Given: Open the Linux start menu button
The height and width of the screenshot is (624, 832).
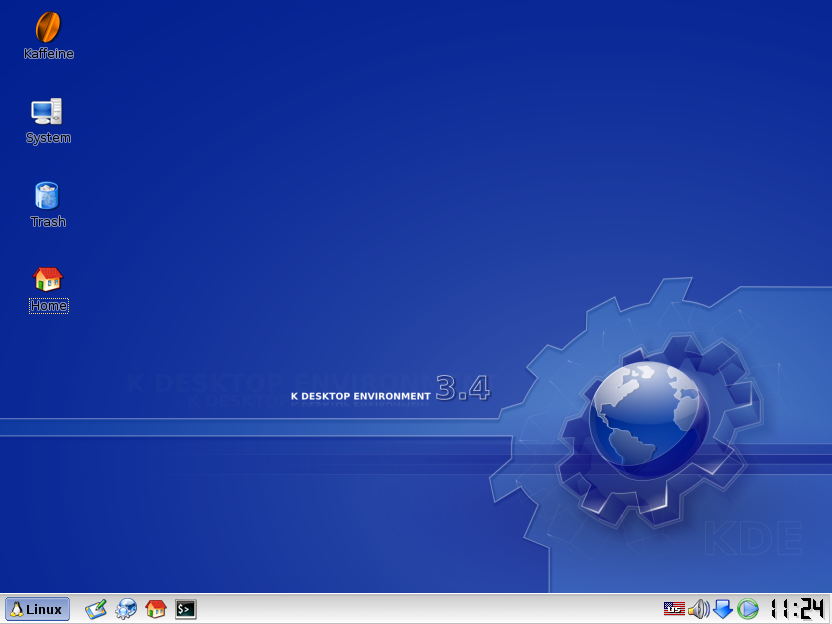Looking at the screenshot, I should tap(37, 609).
